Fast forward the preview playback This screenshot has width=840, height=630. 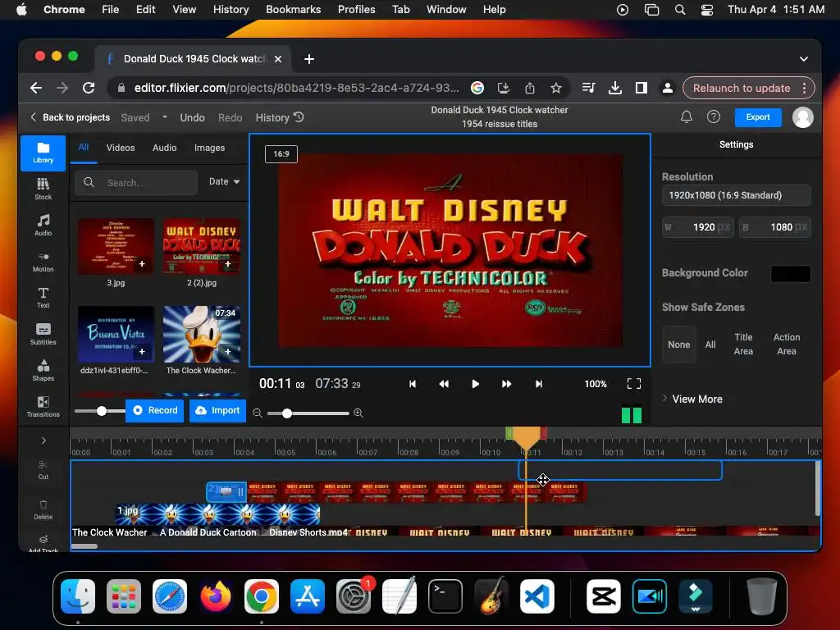click(x=506, y=384)
